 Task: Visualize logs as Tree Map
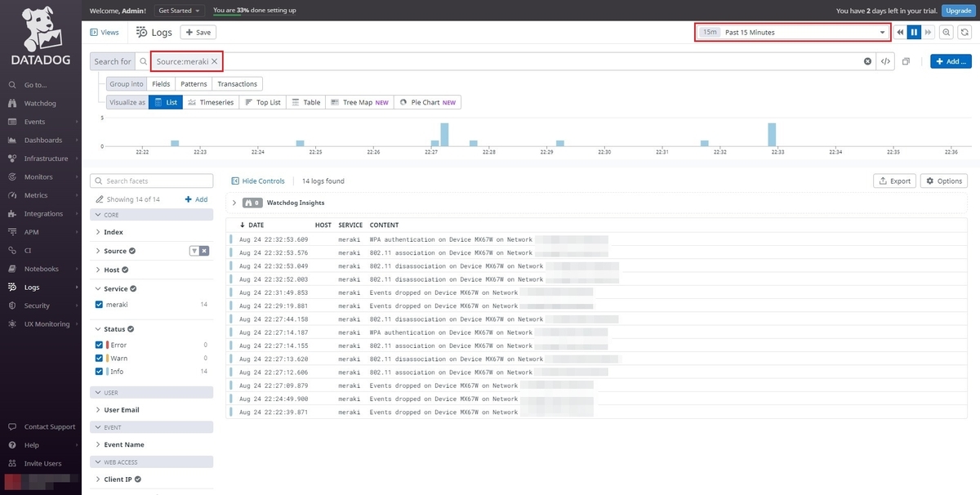point(359,103)
